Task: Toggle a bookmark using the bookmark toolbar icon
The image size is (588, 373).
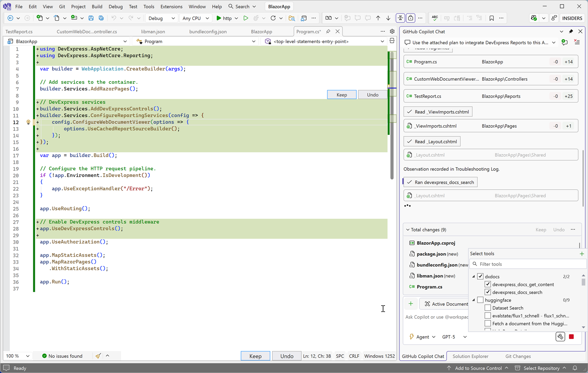Action: pos(492,18)
